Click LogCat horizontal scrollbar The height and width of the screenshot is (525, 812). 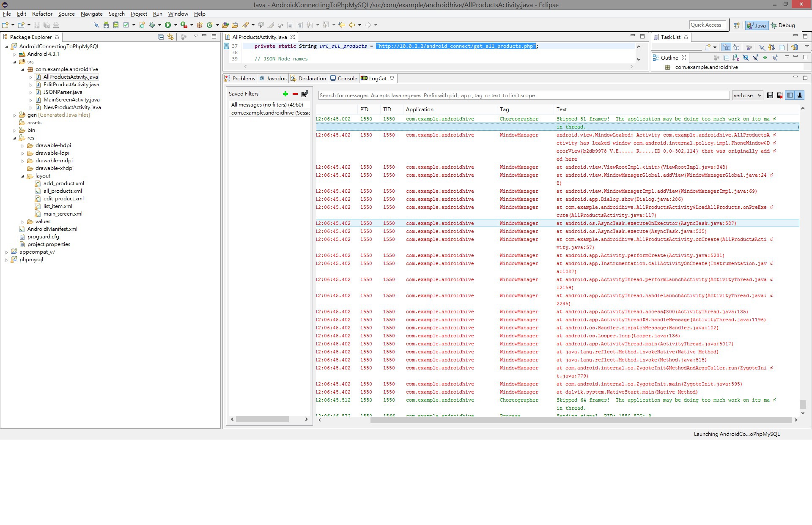581,420
